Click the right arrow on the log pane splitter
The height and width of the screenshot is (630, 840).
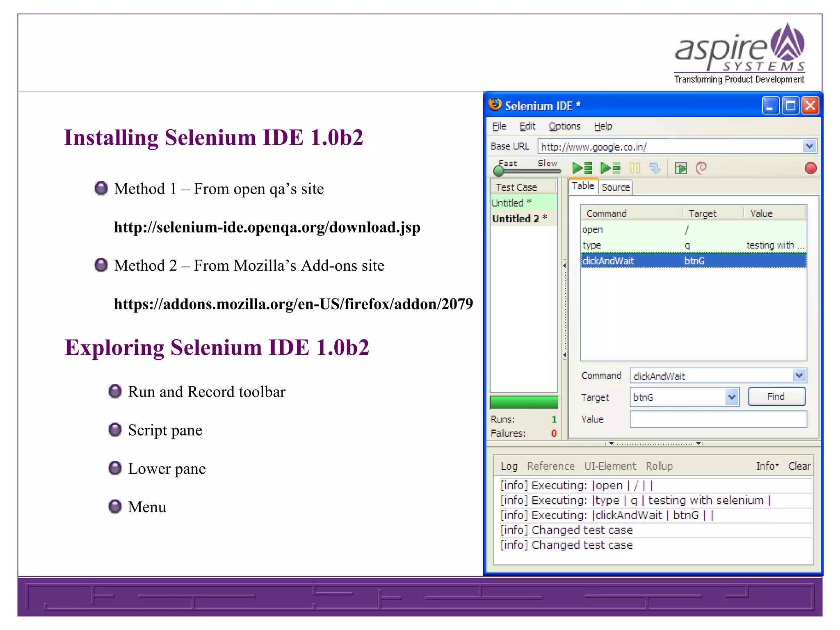tap(698, 443)
